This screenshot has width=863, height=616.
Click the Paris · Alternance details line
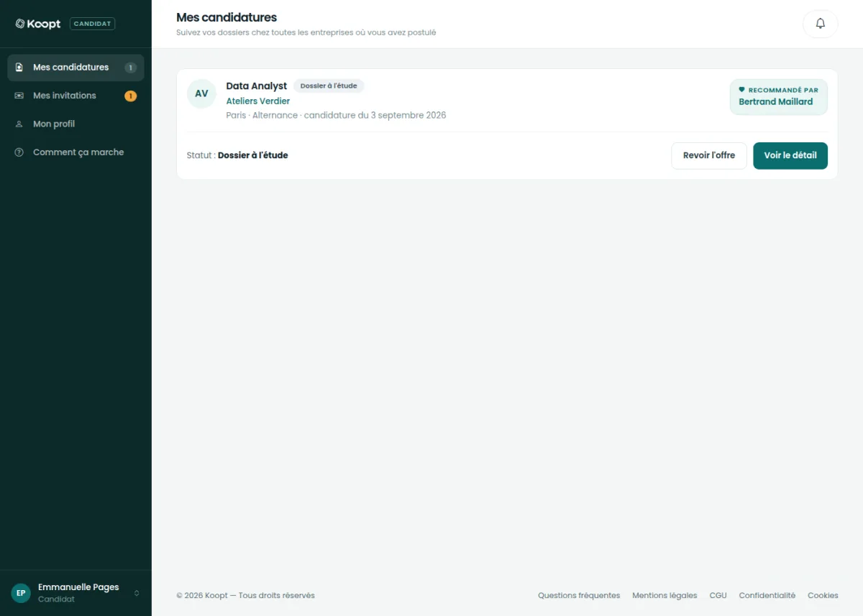336,115
